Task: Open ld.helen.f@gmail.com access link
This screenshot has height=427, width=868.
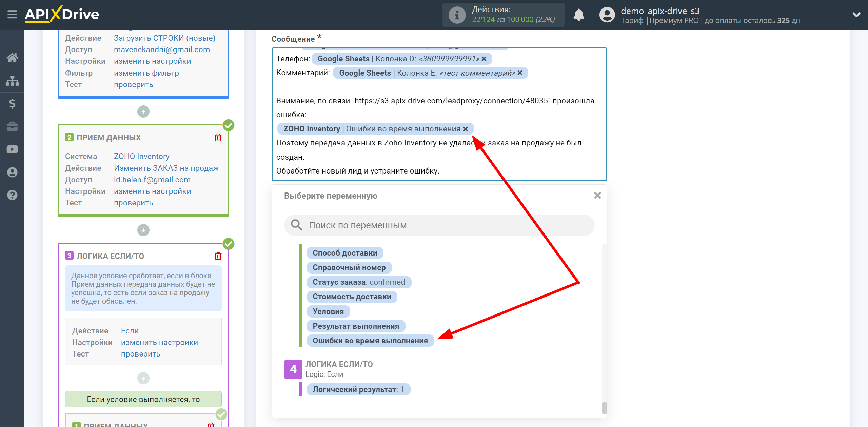Action: 152,180
